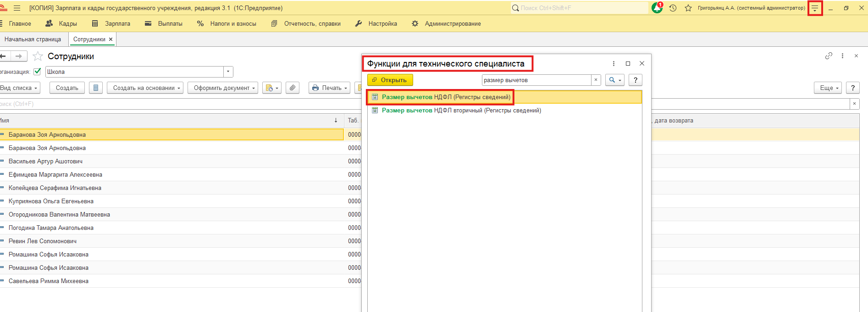Screen dimensions: 868x312
Task: Click the register icon of Размер вычетов НДФЛ вторичный
Action: click(x=375, y=110)
